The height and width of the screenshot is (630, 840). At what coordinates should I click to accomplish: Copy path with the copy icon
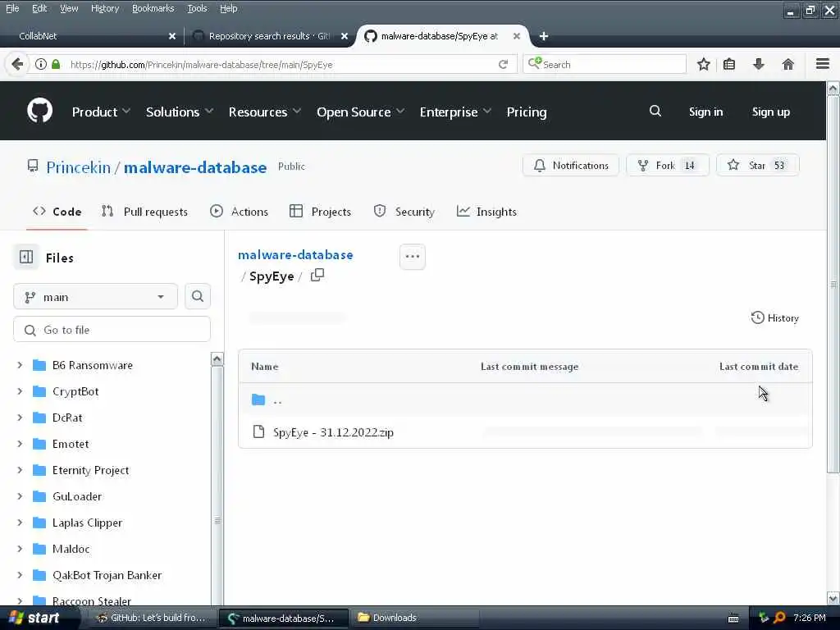317,275
